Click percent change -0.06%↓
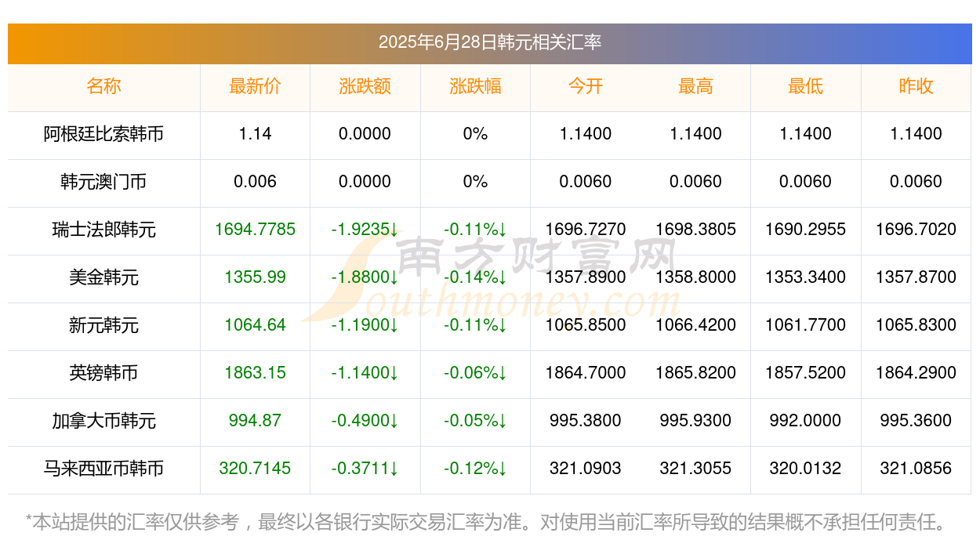 pyautogui.click(x=475, y=373)
